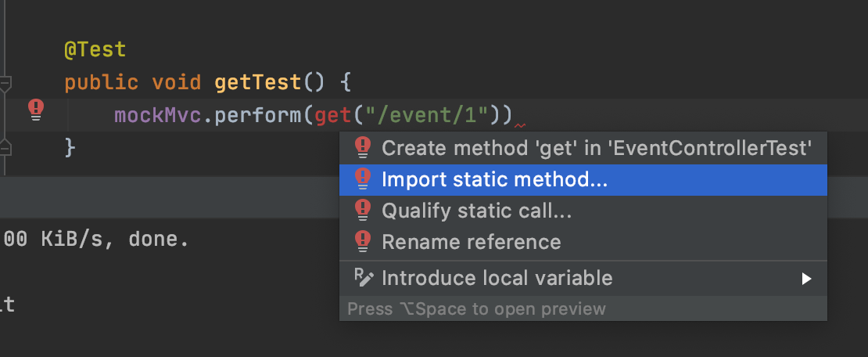Expand the Introduce local variable submenu arrow

click(806, 278)
